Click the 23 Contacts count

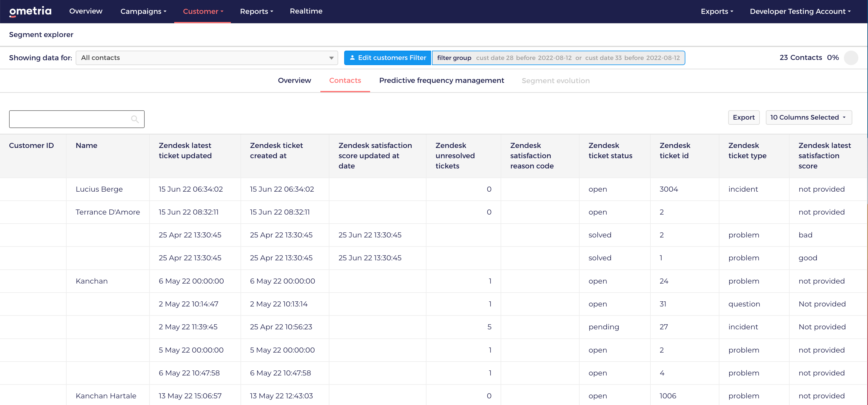[800, 58]
